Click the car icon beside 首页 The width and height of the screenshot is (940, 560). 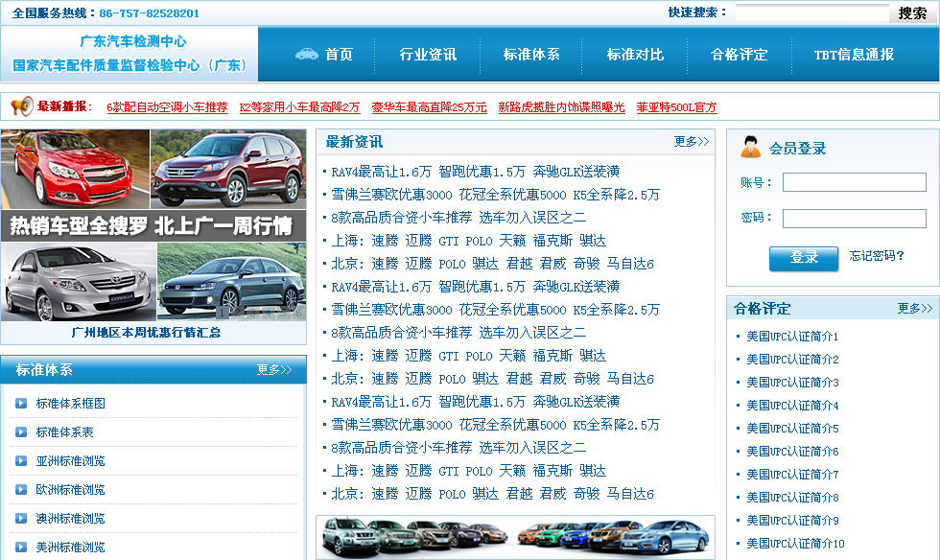coord(307,54)
